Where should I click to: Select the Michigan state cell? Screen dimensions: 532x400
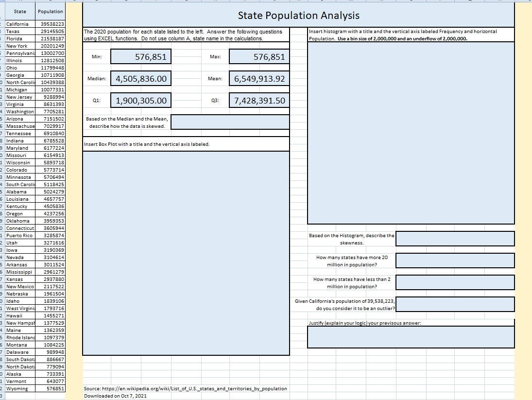click(20, 89)
